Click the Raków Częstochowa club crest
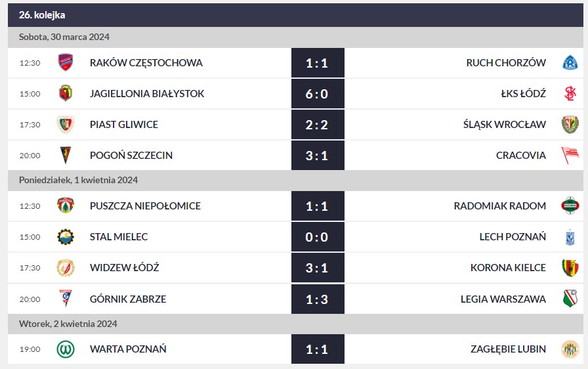This screenshot has height=369, width=588. [x=66, y=62]
